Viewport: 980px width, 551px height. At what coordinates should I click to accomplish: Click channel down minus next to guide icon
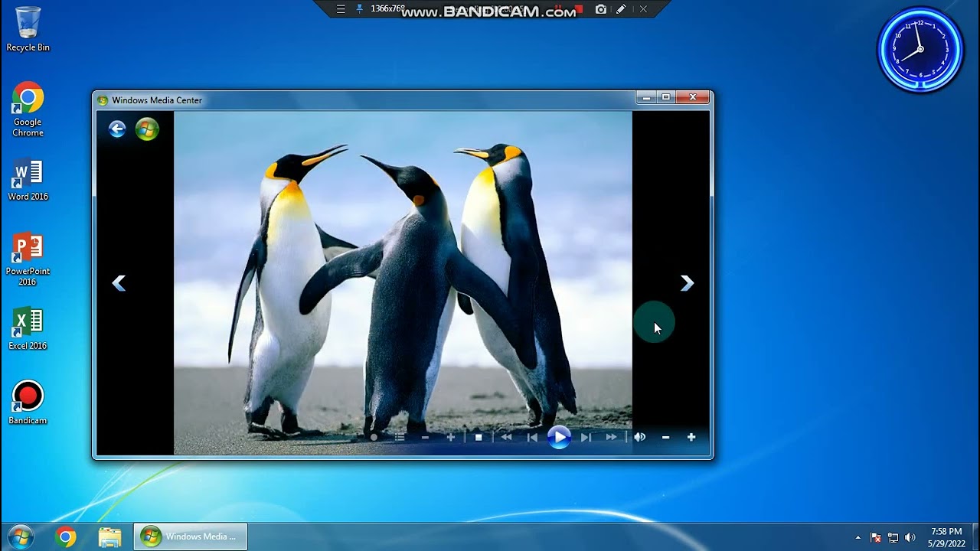pos(425,438)
